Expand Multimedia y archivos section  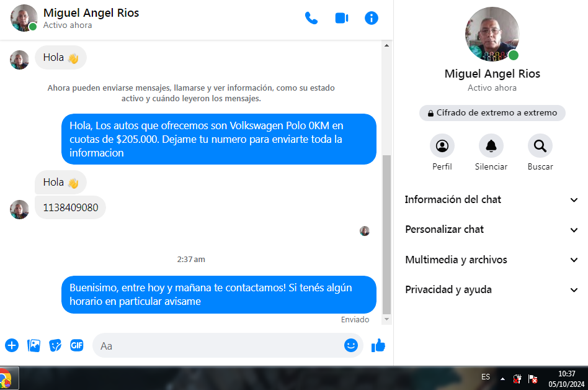click(x=491, y=260)
